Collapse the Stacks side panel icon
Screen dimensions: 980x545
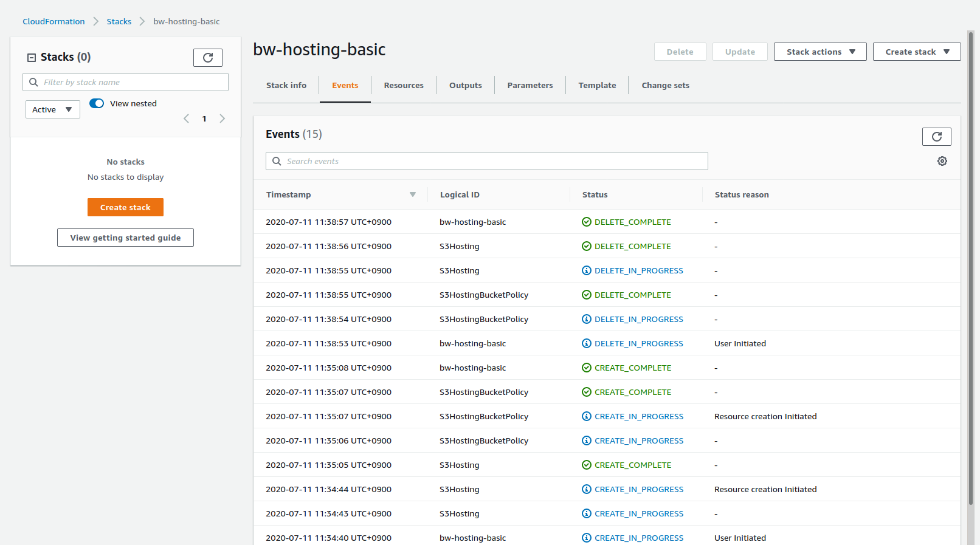click(32, 58)
